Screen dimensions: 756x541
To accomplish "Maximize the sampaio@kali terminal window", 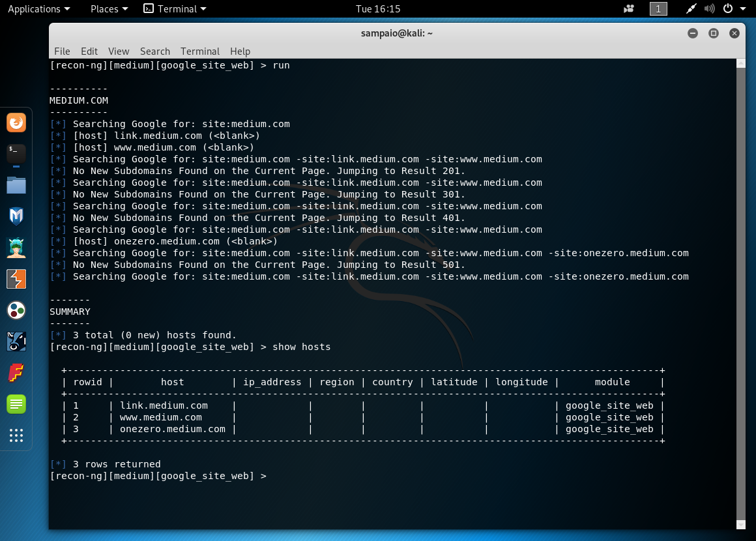I will pyautogui.click(x=714, y=33).
